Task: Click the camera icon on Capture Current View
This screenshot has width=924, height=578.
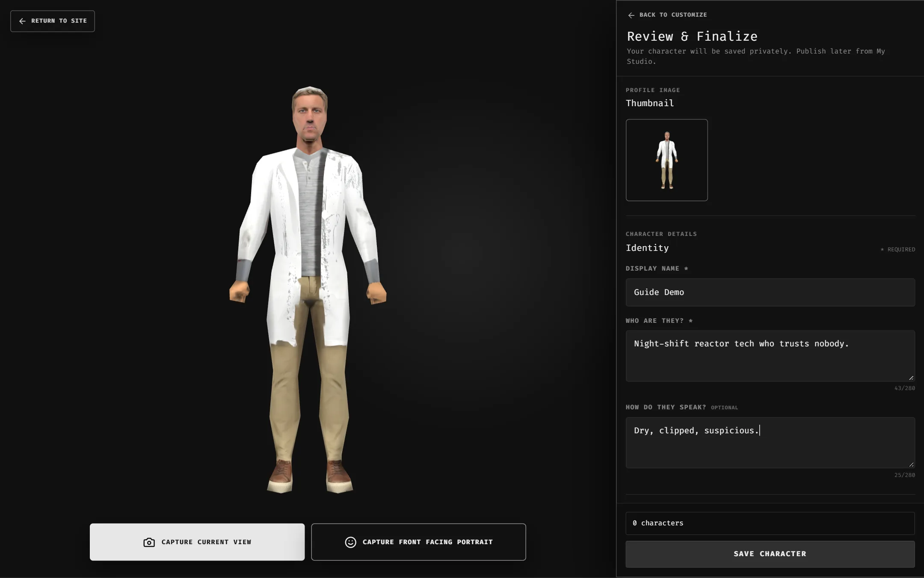Action: [x=149, y=542]
